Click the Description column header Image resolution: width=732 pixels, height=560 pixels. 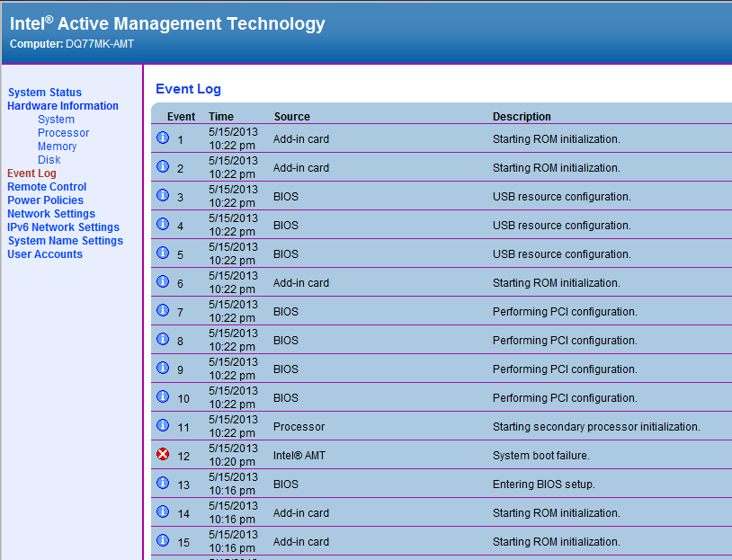click(522, 117)
